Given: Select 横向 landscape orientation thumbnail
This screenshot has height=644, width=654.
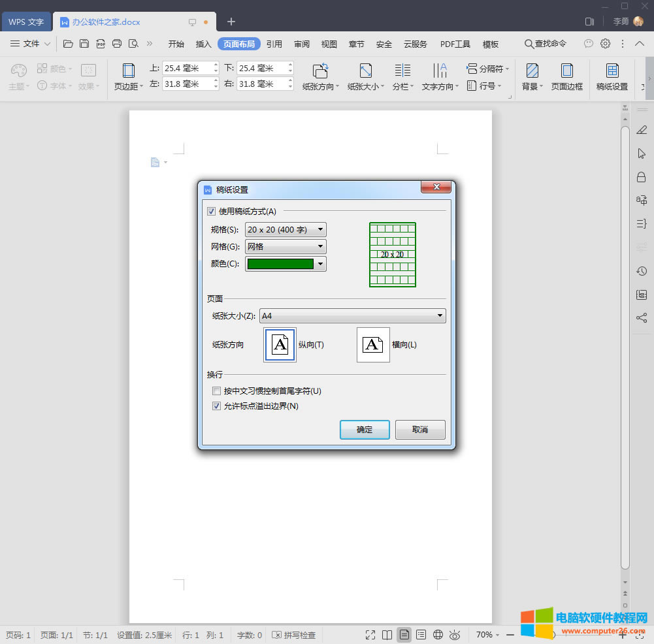Looking at the screenshot, I should (373, 345).
